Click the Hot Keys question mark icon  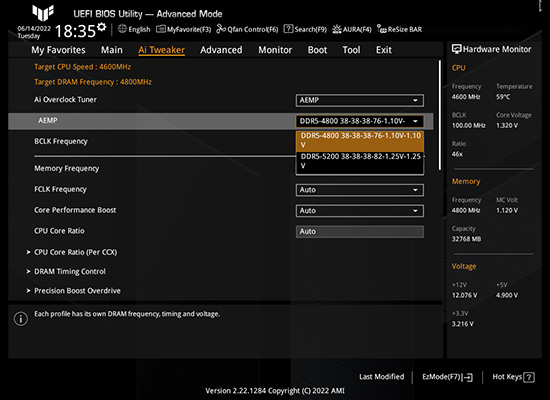529,377
